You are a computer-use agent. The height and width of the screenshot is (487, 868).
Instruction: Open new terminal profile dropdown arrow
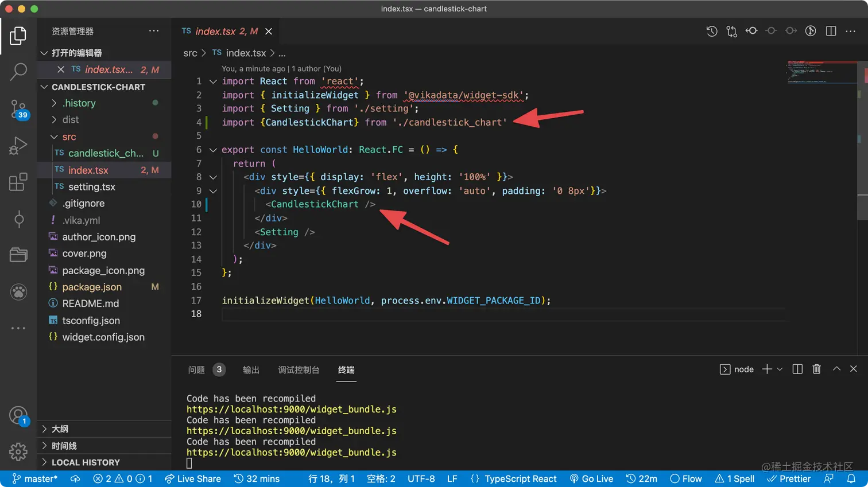tap(780, 369)
